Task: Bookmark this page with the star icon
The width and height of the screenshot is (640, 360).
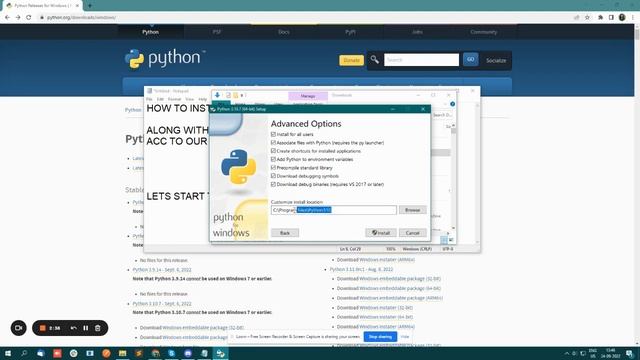Action: [x=587, y=18]
